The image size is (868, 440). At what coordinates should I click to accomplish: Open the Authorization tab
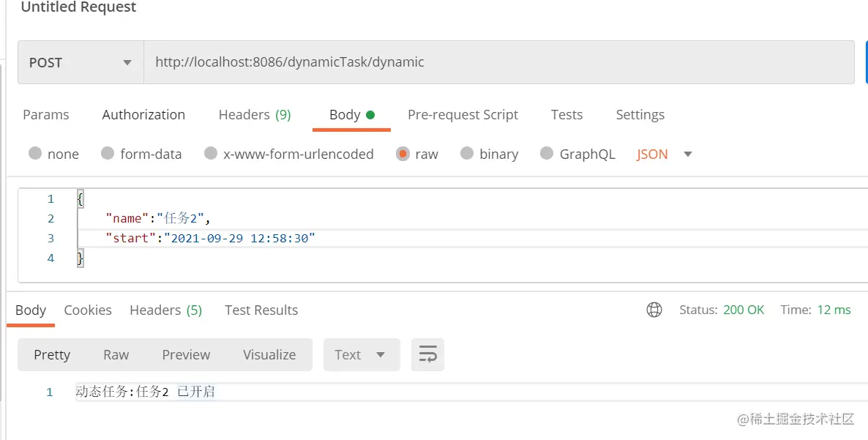(143, 114)
